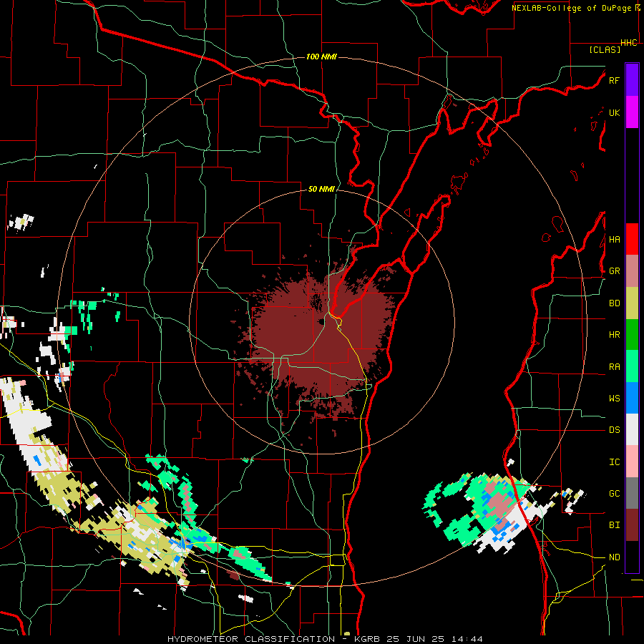The height and width of the screenshot is (644, 644).
Task: Click the blue WS legend swatch
Action: (x=632, y=398)
